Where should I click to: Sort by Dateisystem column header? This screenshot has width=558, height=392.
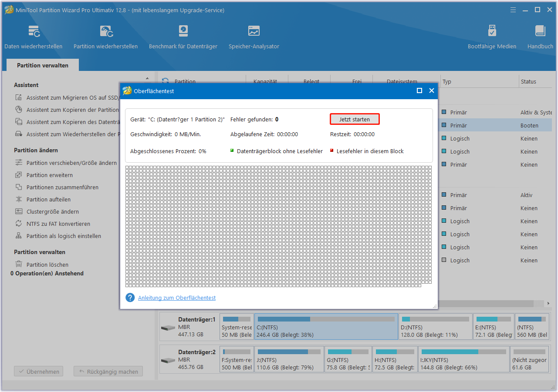[x=402, y=81]
